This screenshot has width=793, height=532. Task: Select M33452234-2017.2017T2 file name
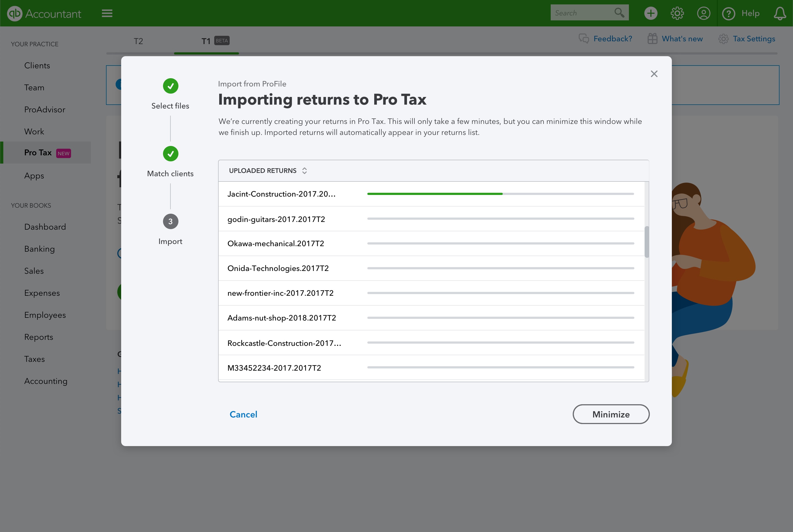(274, 368)
